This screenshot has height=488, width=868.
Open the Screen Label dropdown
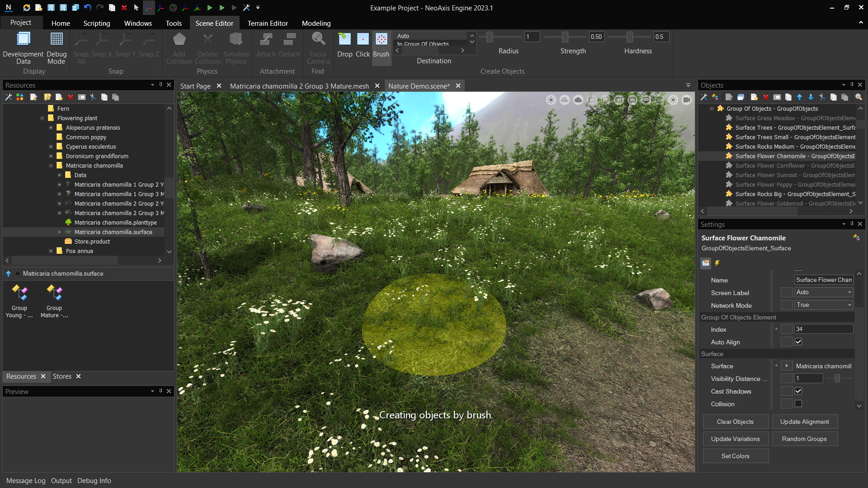849,292
